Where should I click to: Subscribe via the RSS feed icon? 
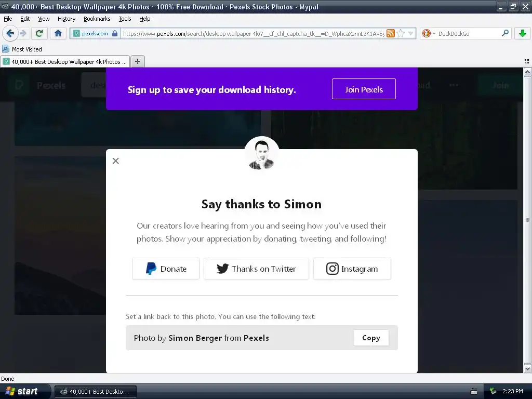point(391,33)
